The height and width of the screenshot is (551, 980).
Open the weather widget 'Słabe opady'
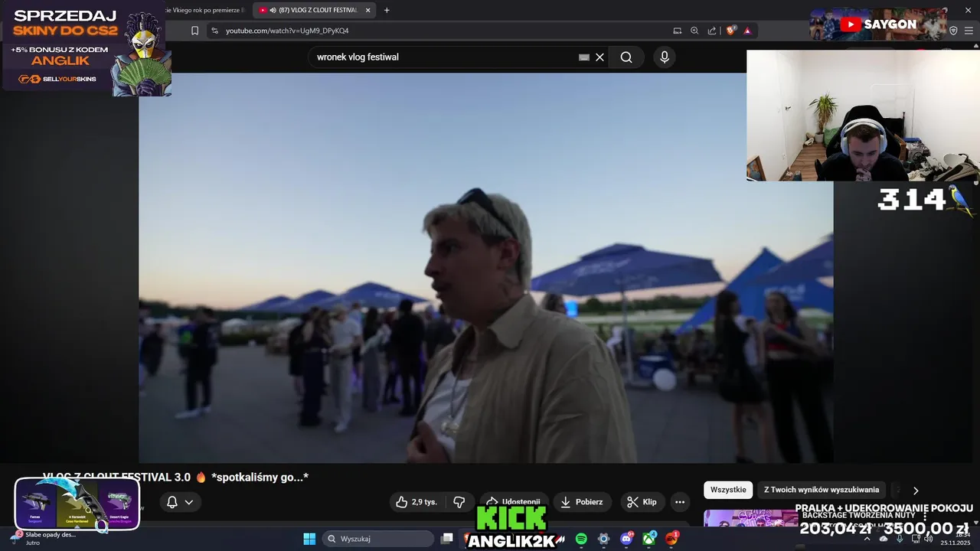coord(44,538)
